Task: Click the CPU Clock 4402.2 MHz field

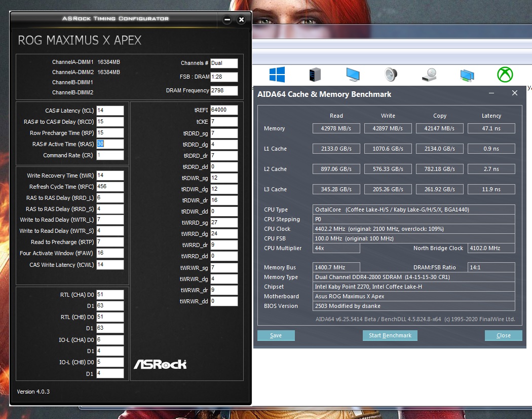Action: coord(413,229)
